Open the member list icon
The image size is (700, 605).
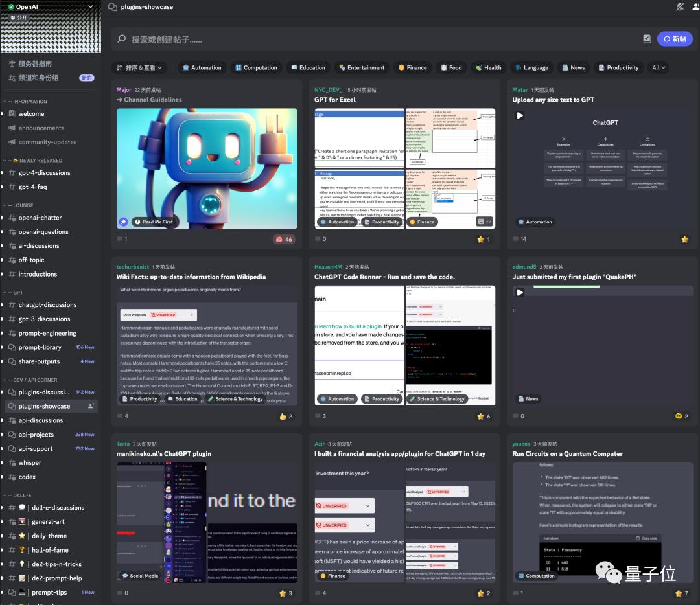694,6
